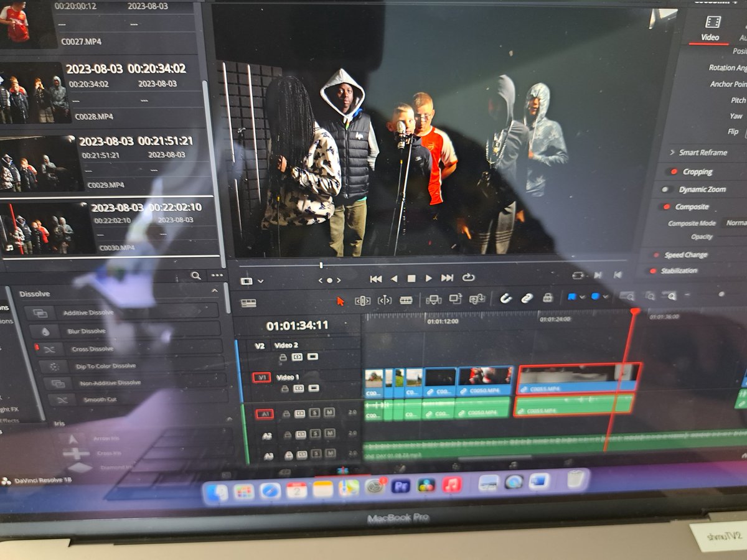Disable the Video 1 track display
The height and width of the screenshot is (560, 747).
[x=313, y=388]
